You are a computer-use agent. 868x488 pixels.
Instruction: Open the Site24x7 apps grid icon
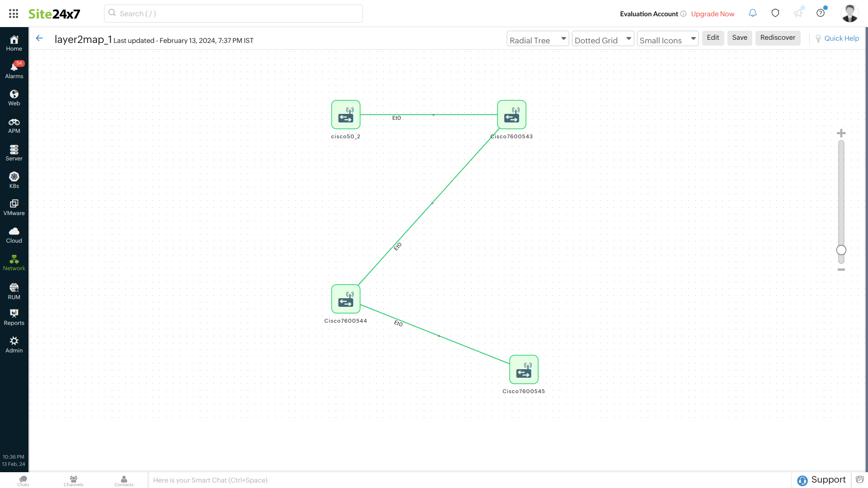coord(13,14)
